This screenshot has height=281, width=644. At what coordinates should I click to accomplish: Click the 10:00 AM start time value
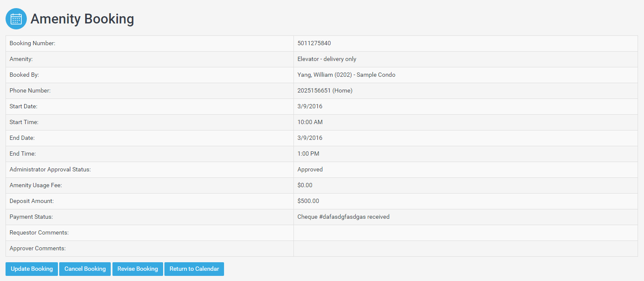click(310, 122)
